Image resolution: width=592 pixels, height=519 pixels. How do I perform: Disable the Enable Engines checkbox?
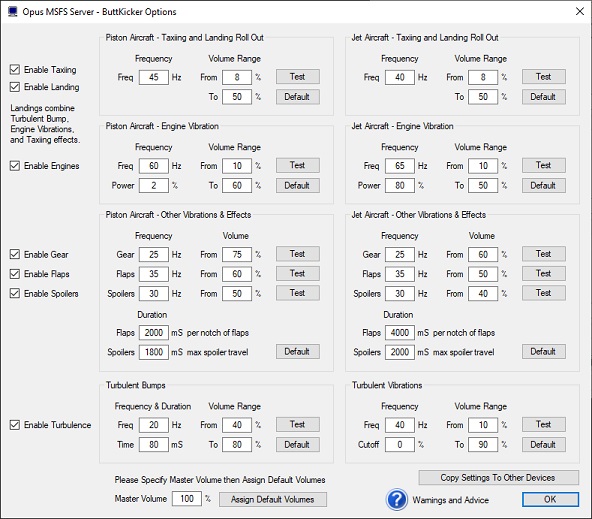coord(15,166)
